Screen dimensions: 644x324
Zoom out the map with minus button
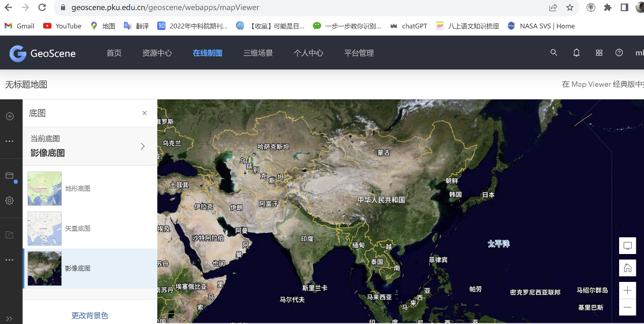point(627,307)
